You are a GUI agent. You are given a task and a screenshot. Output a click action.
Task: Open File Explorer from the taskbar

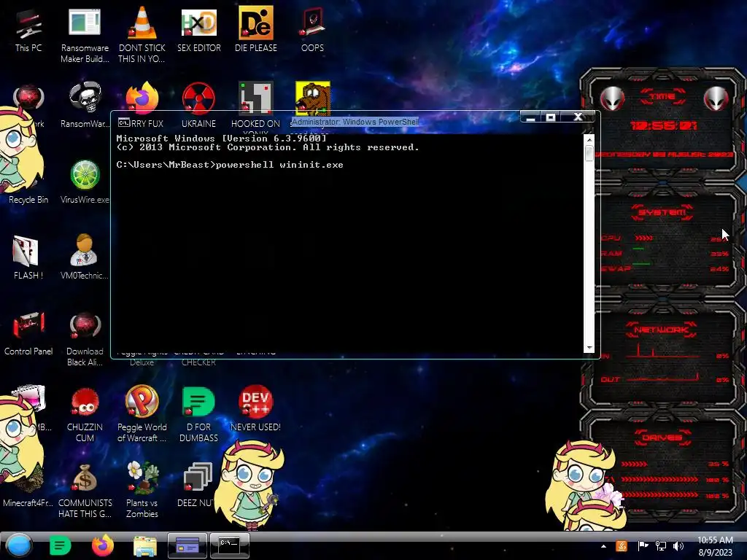coord(145,546)
